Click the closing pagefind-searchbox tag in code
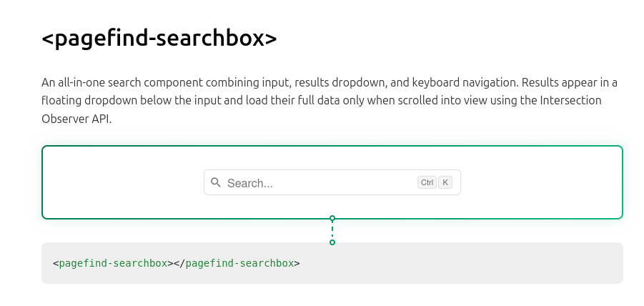The width and height of the screenshot is (644, 306). pos(237,263)
